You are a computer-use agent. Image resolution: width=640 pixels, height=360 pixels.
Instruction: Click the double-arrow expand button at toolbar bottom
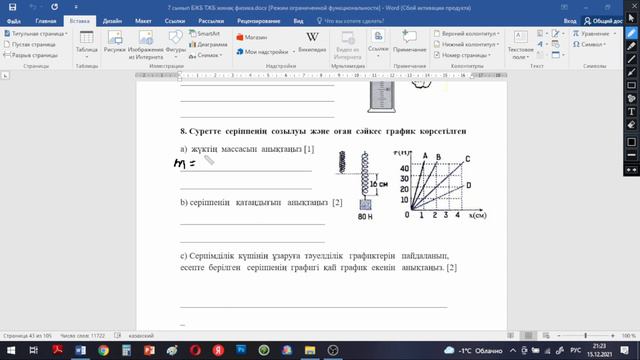[x=631, y=169]
